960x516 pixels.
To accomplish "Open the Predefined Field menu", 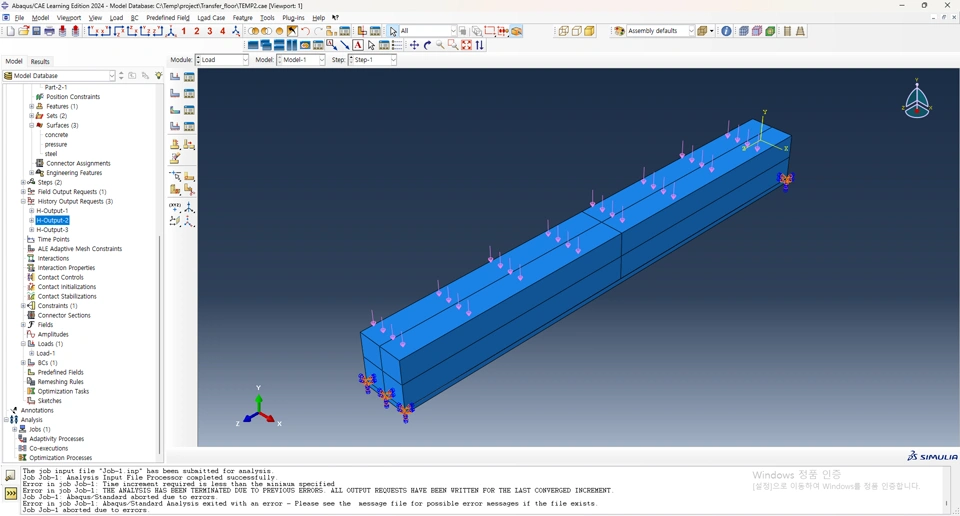I will [168, 18].
